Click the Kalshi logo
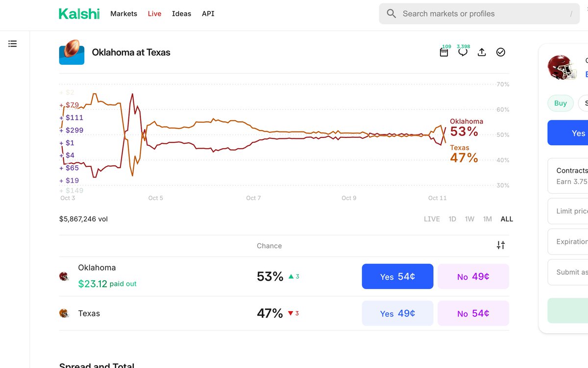The image size is (588, 368). tap(79, 14)
